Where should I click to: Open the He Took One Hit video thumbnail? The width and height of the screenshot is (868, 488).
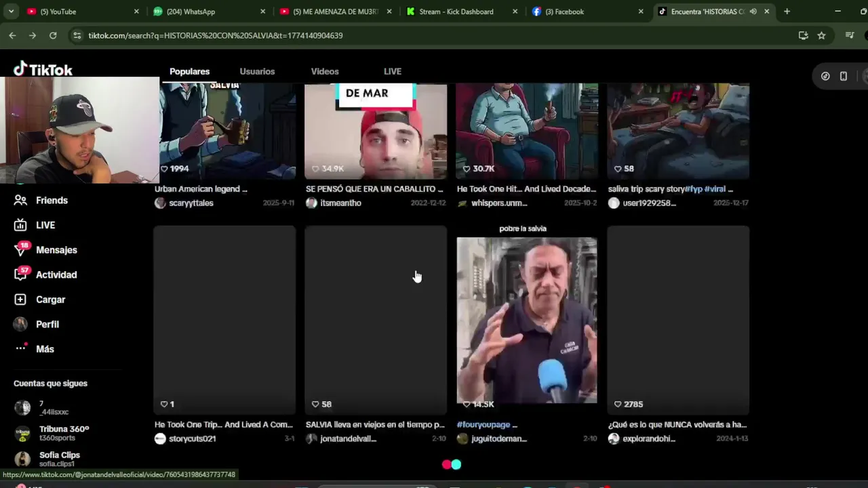(x=527, y=131)
